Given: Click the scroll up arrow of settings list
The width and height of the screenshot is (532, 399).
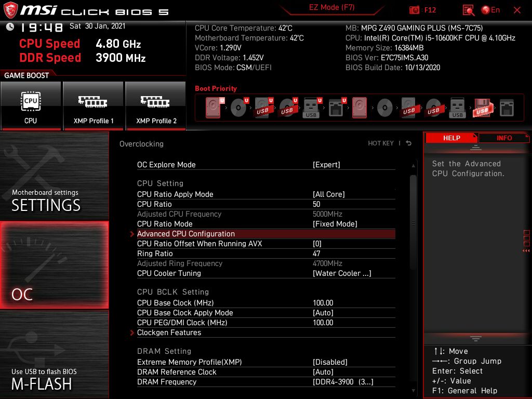Looking at the screenshot, I should 413,166.
